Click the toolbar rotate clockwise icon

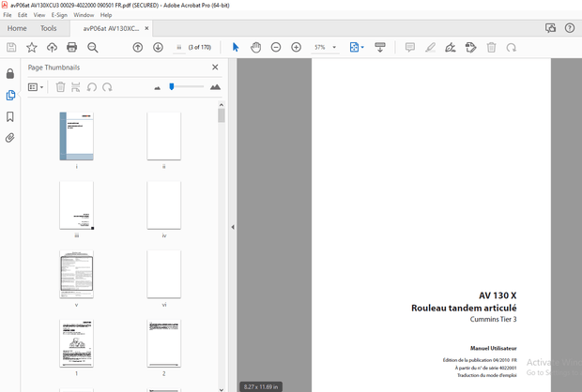point(512,48)
